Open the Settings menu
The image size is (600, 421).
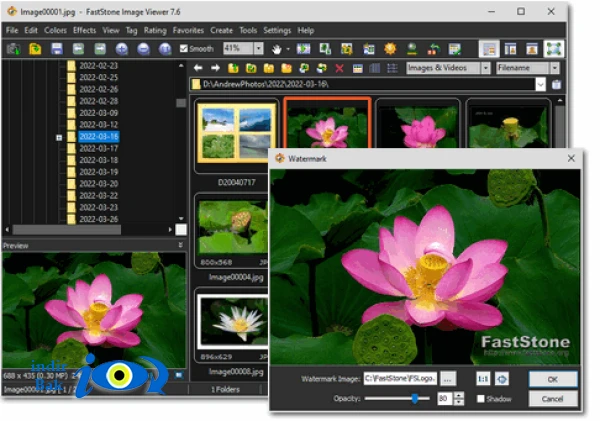coord(277,30)
